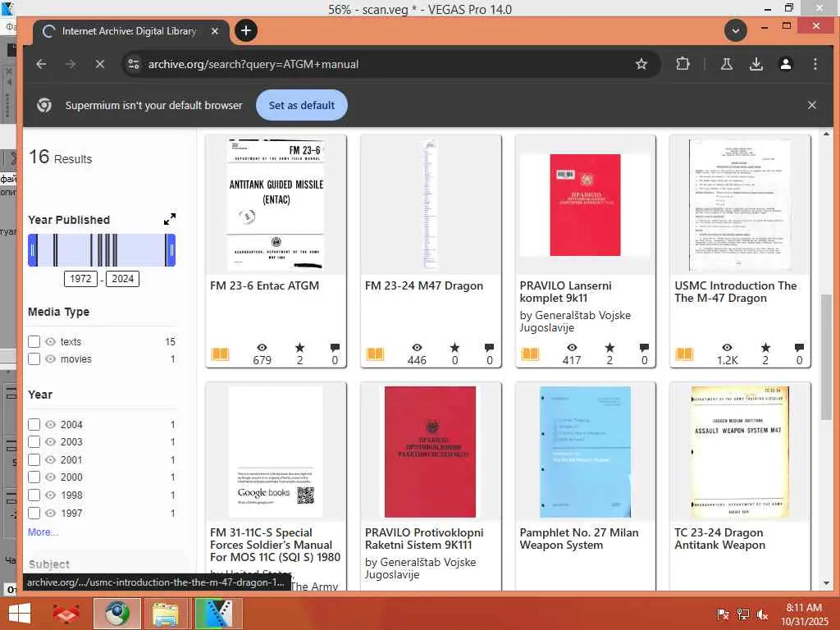This screenshot has height=630, width=840.
Task: Open the Supermium browser taskbar icon
Action: [x=116, y=614]
